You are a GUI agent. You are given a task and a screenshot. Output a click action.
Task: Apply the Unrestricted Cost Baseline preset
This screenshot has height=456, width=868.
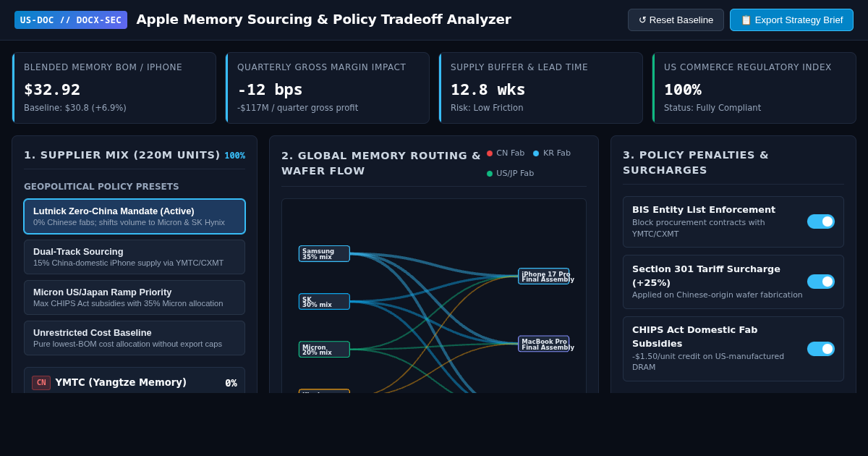[135, 338]
